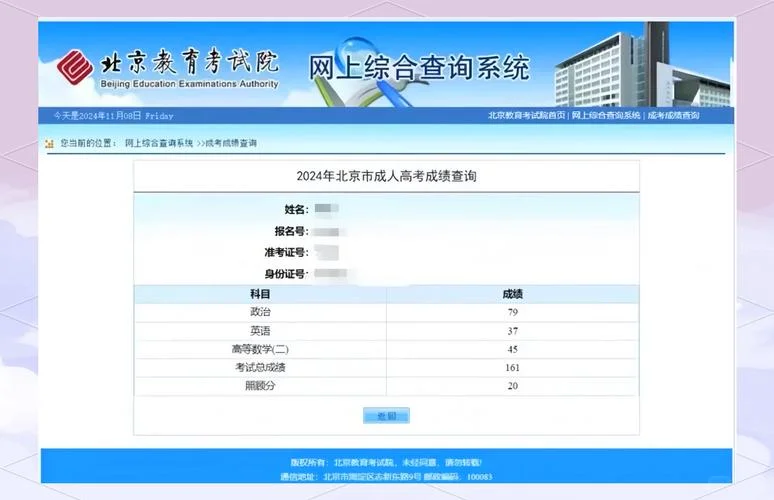The height and width of the screenshot is (500, 774).
Task: Select the score 37 for 英语
Action: [x=512, y=331]
